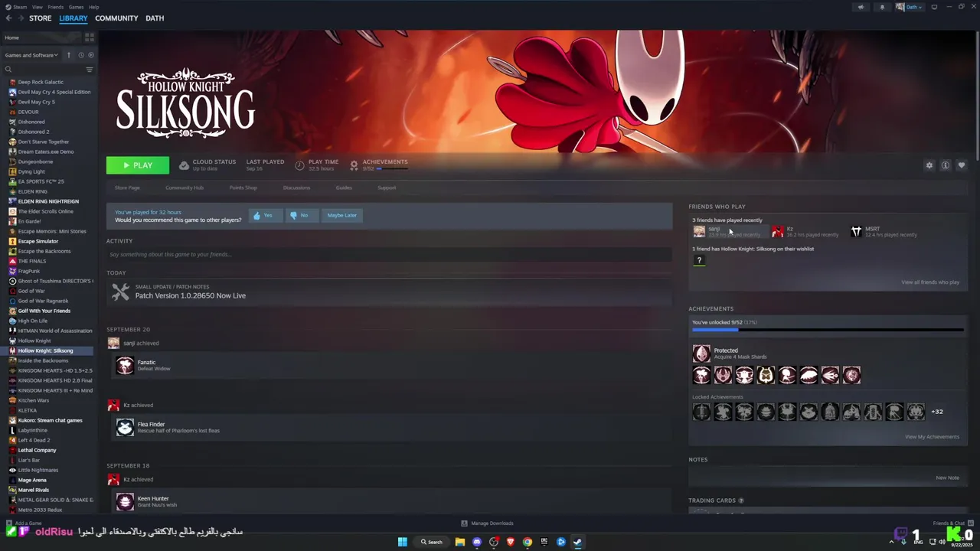Click achievements progress bar 9/52
The width and height of the screenshot is (980, 551).
[x=828, y=330]
